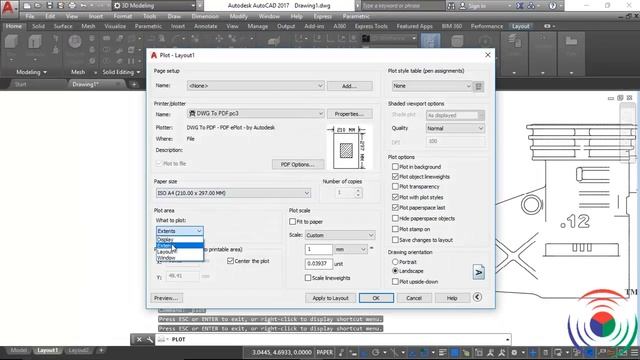Image resolution: width=640 pixels, height=360 pixels.
Task: Click the Save icon in quick access toolbar
Action: [49, 6]
